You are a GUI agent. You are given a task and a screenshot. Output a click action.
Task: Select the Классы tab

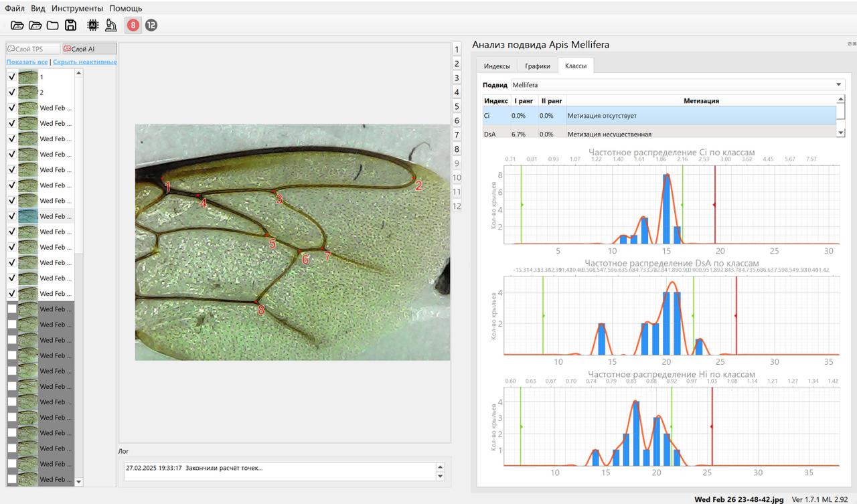coord(576,66)
